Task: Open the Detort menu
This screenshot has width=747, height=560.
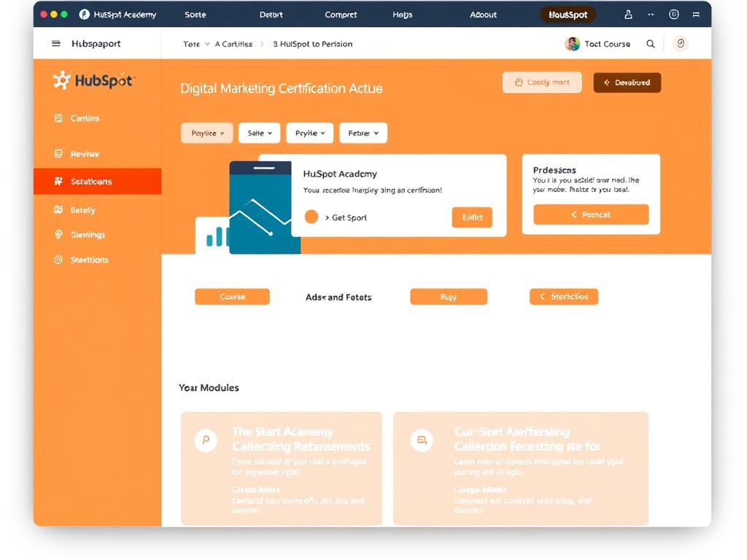Action: click(271, 15)
